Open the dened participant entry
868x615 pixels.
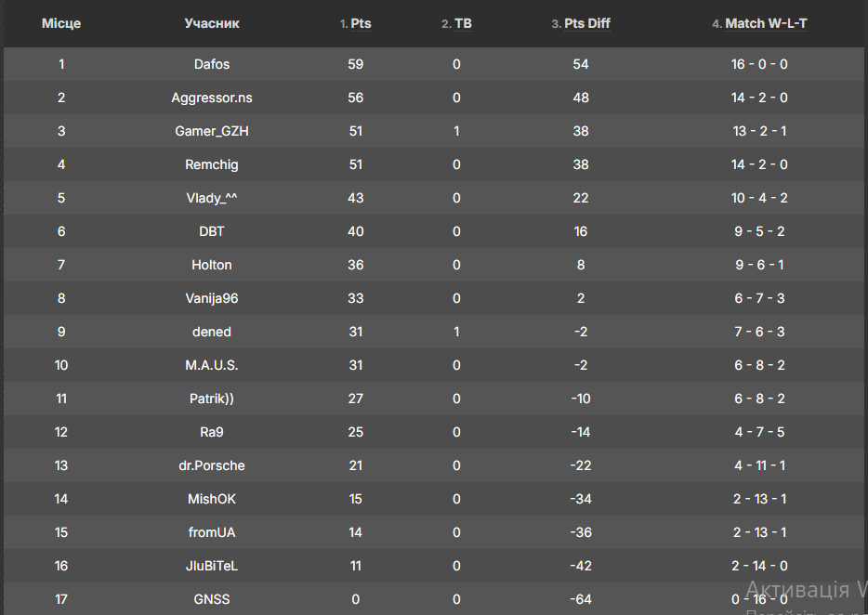click(212, 333)
